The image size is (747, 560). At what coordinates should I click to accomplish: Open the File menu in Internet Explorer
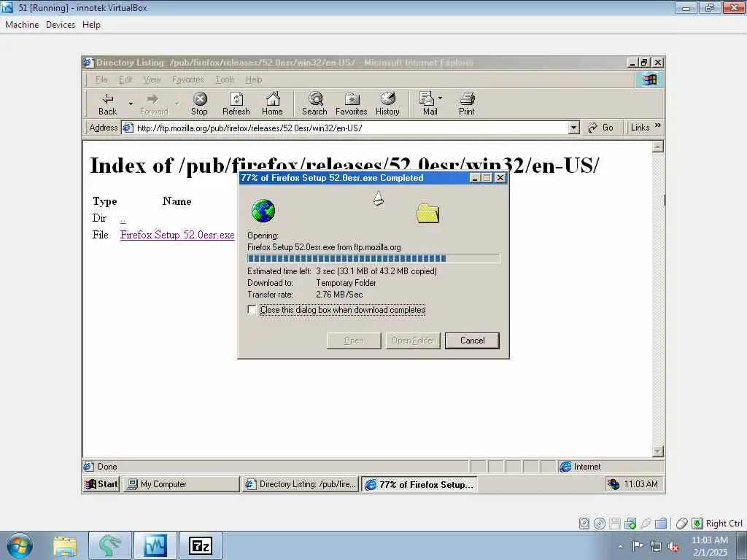point(101,79)
